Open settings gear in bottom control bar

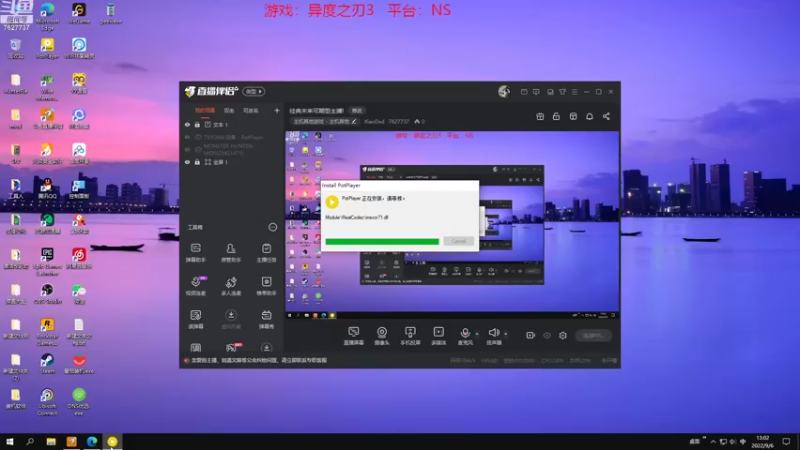[563, 335]
